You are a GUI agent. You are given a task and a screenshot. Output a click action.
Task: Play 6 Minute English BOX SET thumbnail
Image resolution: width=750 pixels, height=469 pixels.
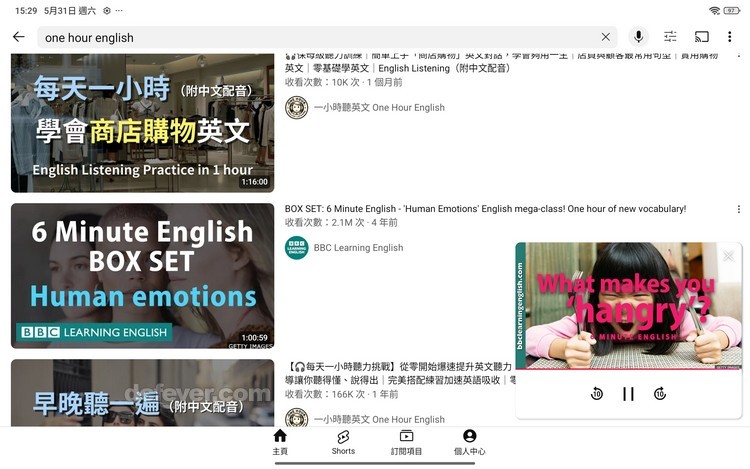143,276
